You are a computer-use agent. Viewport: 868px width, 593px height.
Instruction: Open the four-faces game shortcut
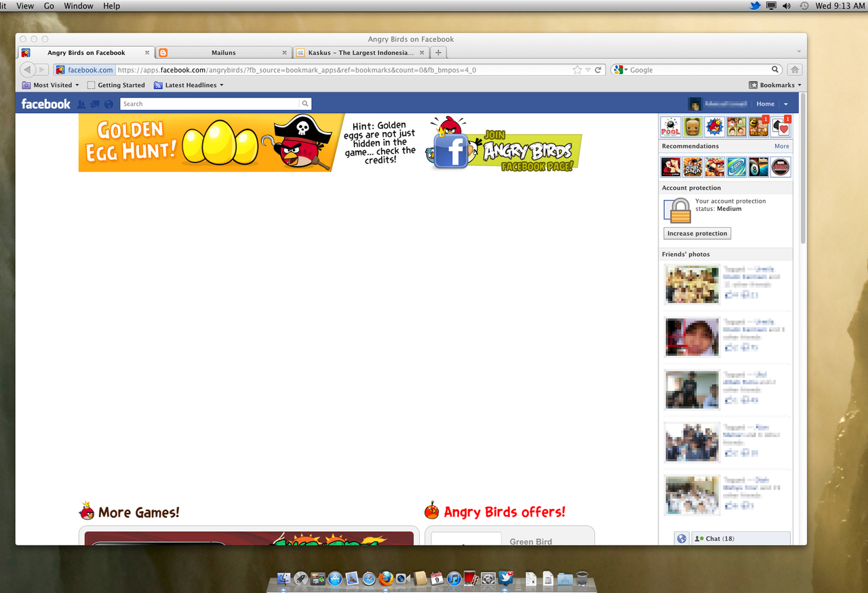tap(736, 127)
